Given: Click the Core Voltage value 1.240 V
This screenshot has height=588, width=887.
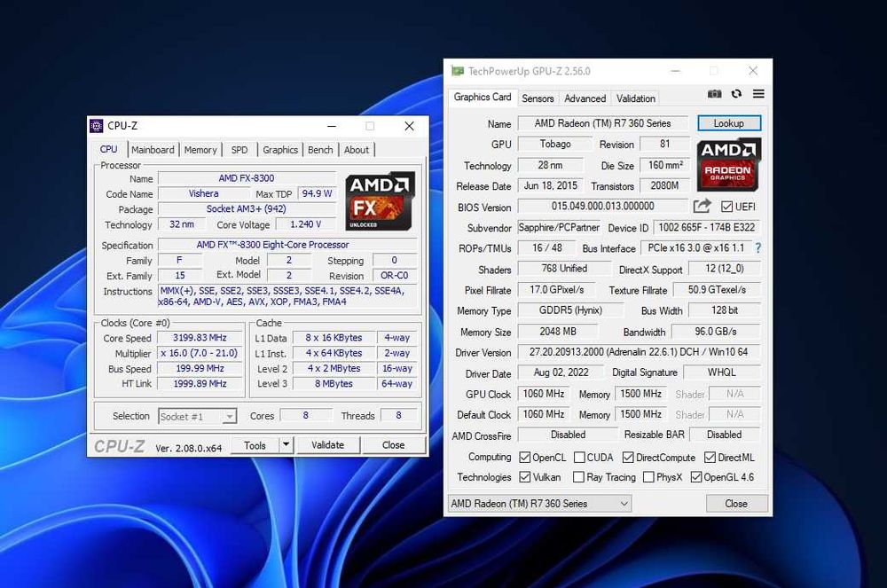Looking at the screenshot, I should tap(305, 224).
